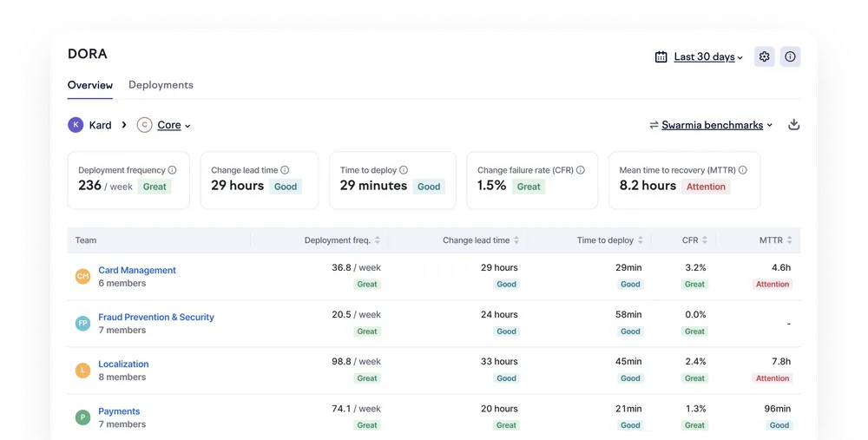This screenshot has width=868, height=440.
Task: Select the Overview tab
Action: pyautogui.click(x=90, y=85)
